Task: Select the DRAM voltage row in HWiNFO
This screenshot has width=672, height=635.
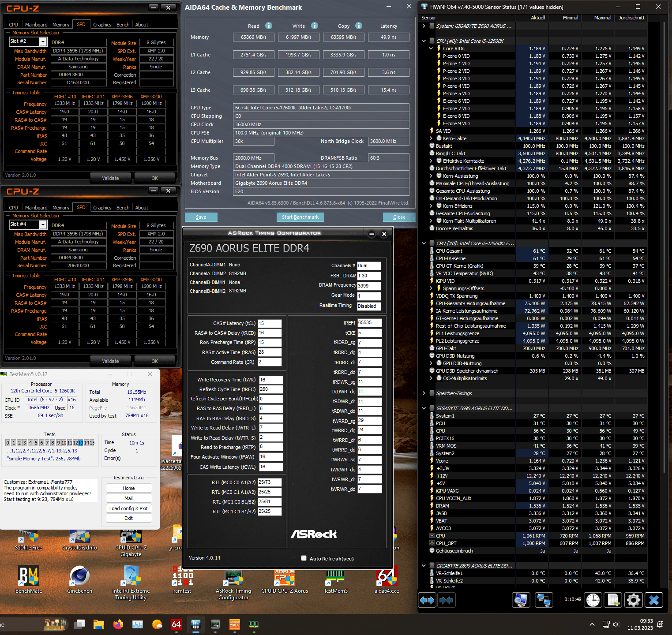Action: pyautogui.click(x=538, y=506)
